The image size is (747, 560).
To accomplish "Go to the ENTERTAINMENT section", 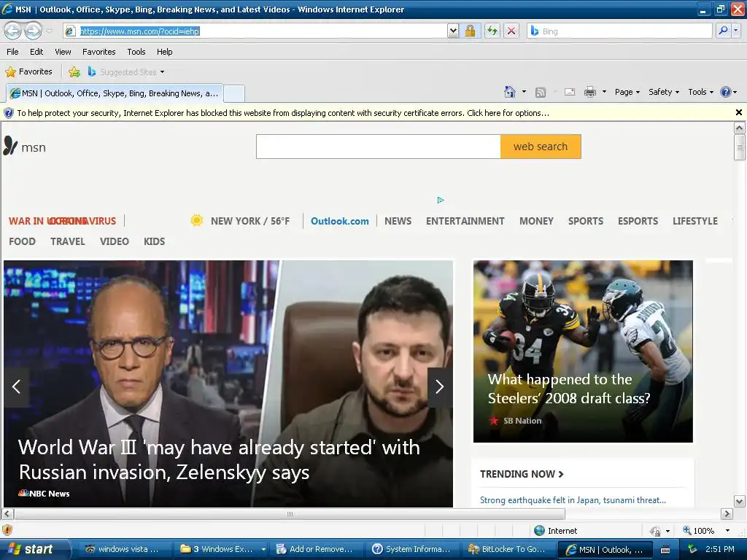I will 465,221.
